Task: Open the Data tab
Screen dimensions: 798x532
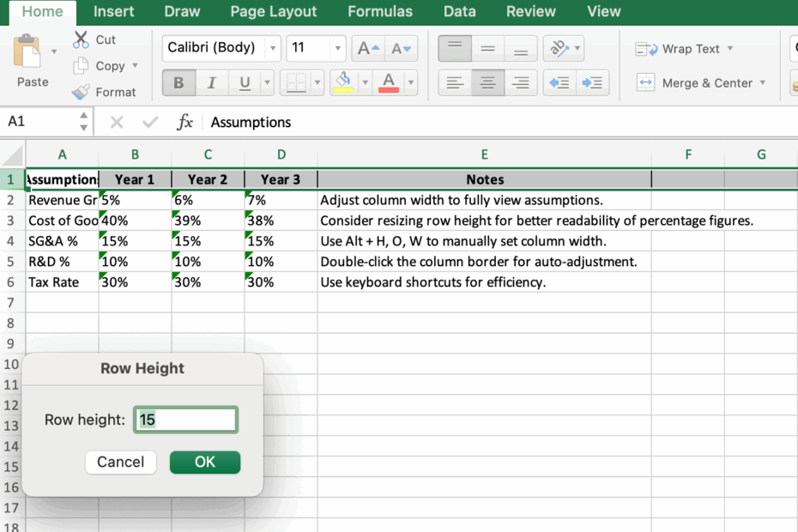Action: (x=460, y=11)
